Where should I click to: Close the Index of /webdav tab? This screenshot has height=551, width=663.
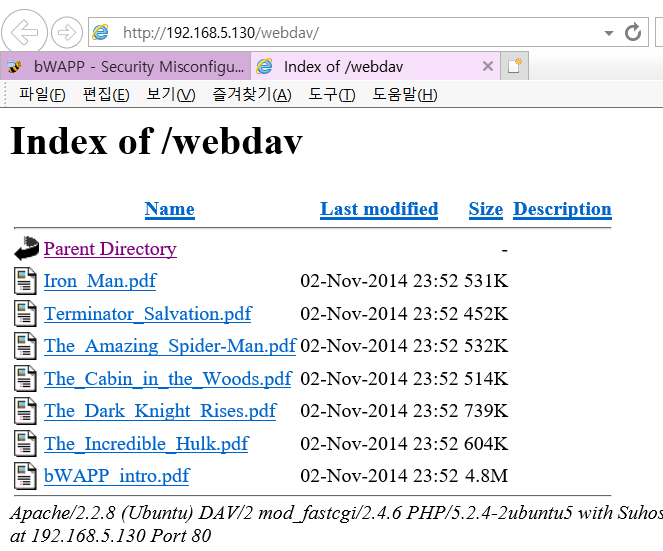[488, 66]
